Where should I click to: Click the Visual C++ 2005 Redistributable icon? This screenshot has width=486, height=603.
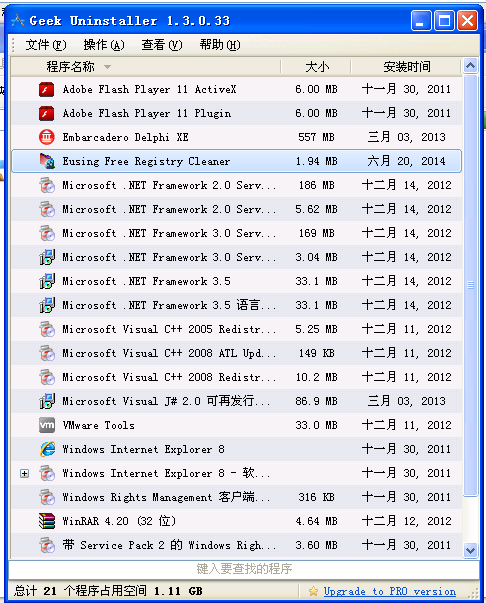coord(47,329)
